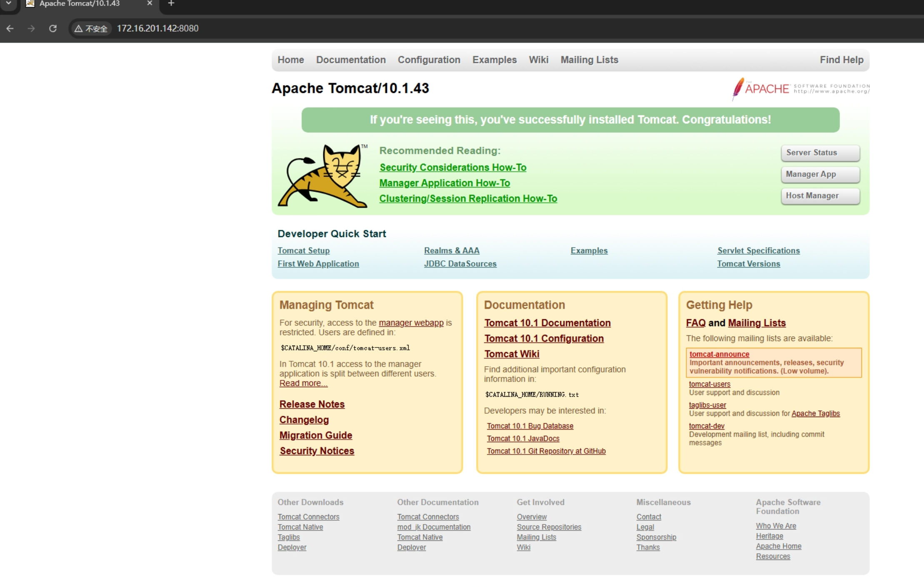Open Mailing Lists in the navigation bar
Viewport: 924px width, 587px height.
589,60
